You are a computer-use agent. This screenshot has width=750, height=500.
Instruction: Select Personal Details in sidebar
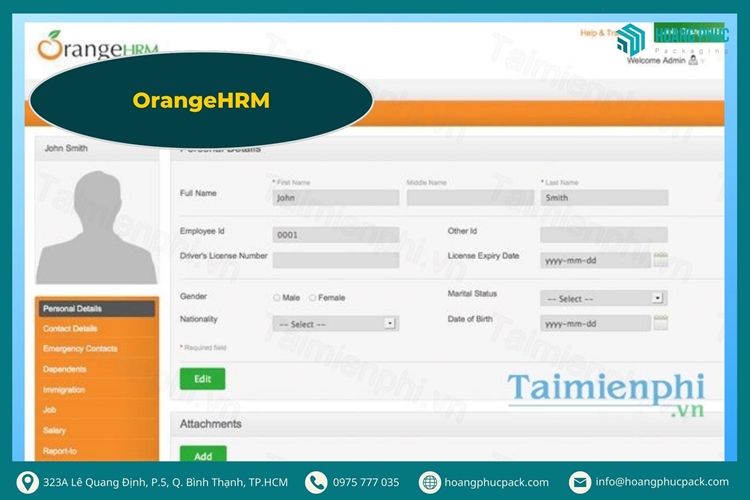98,309
